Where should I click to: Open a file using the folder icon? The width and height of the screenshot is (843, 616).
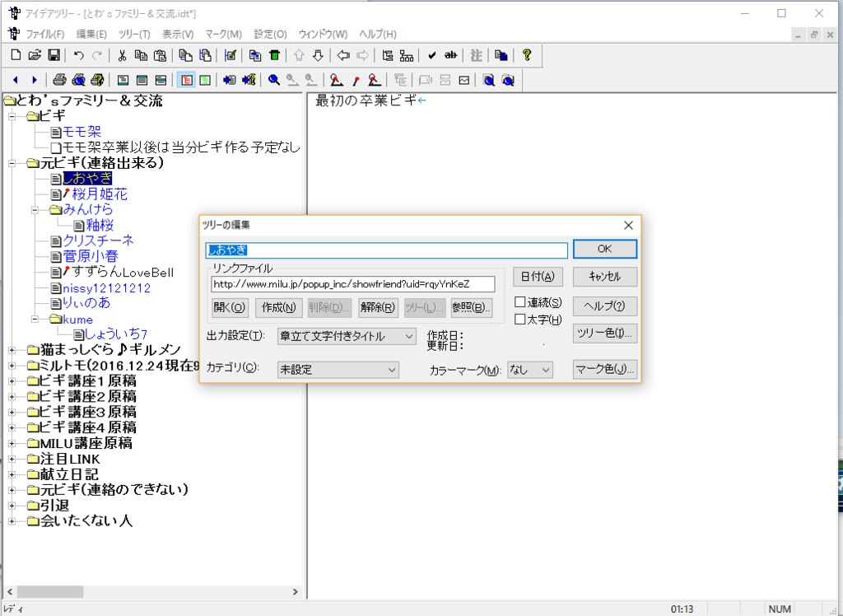[35, 55]
